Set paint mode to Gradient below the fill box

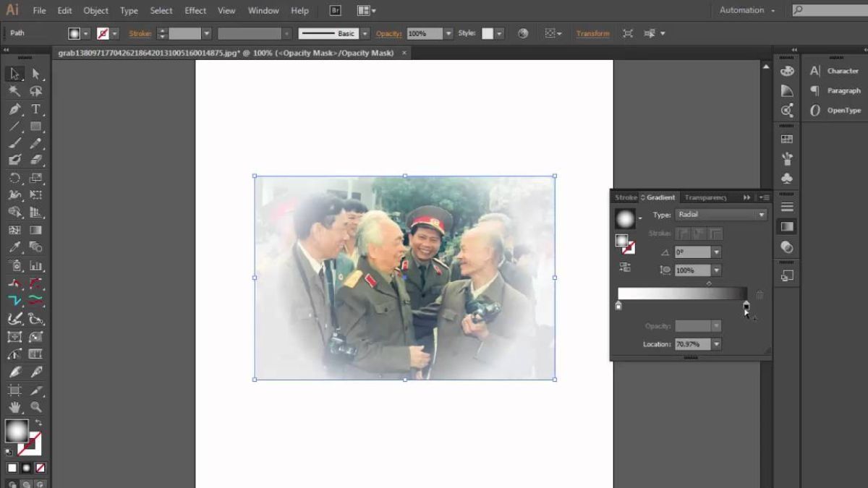click(26, 468)
